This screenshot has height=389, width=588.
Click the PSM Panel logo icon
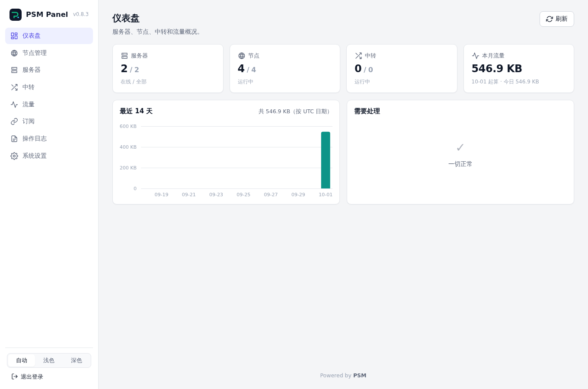[x=16, y=15]
